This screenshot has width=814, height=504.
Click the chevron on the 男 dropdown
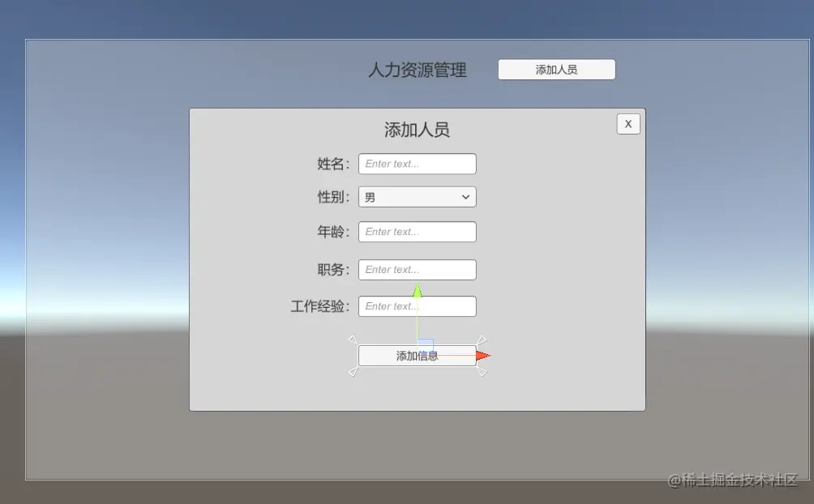click(x=465, y=197)
